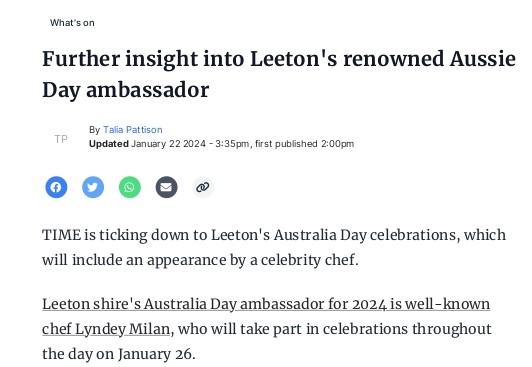Open the What's on category
The height and width of the screenshot is (367, 532).
tap(72, 23)
